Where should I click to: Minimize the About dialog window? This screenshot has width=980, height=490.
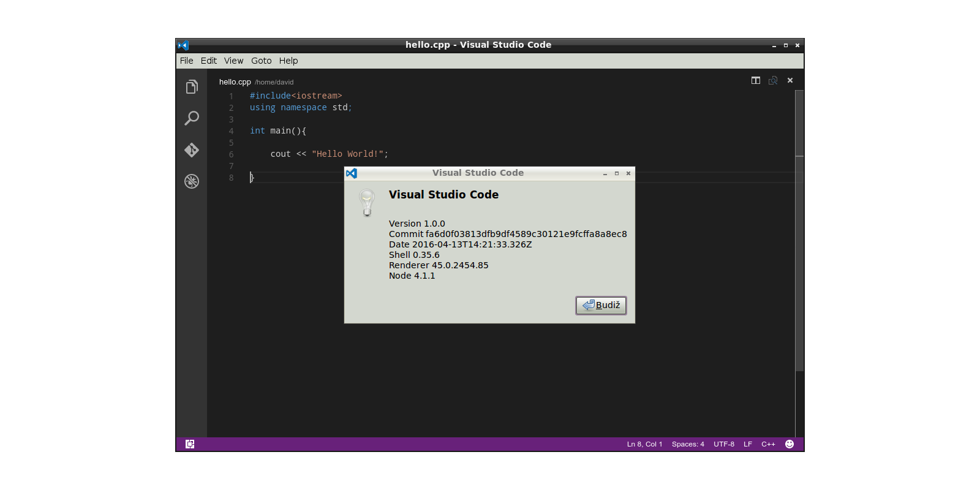pyautogui.click(x=605, y=173)
